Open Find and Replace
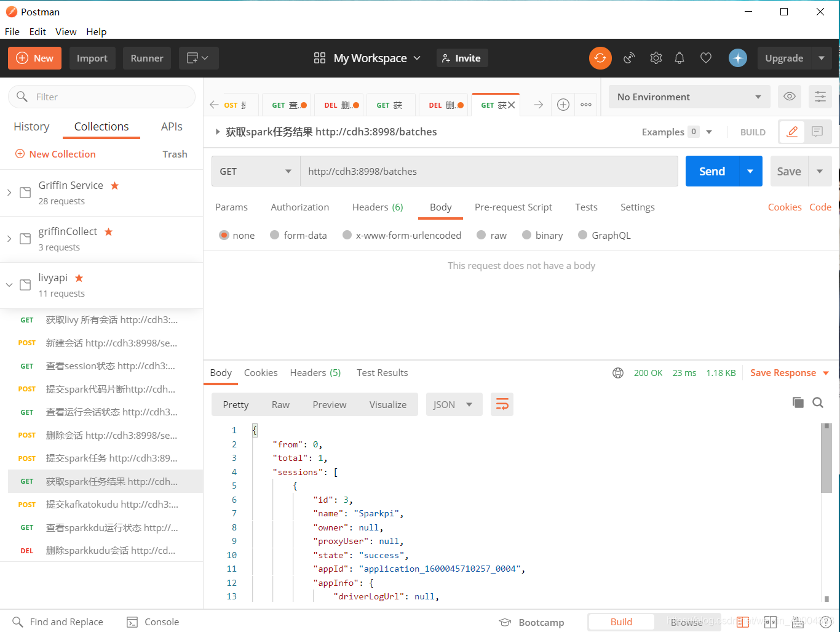 click(58, 622)
